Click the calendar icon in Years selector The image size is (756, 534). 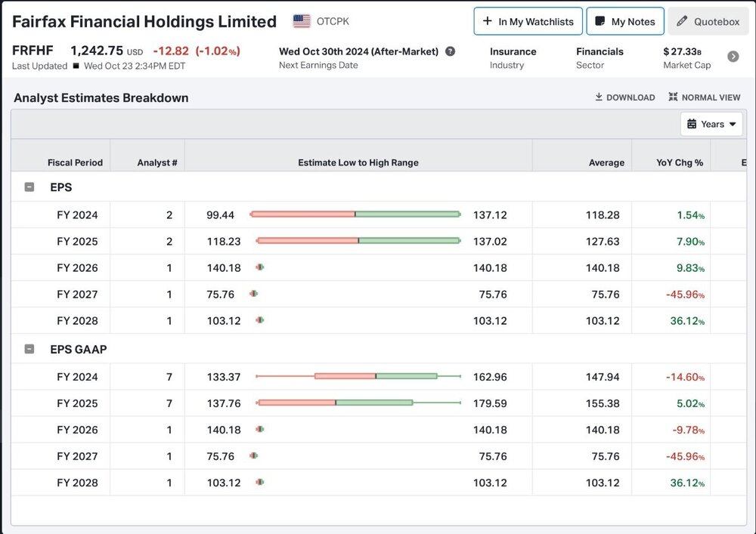click(x=692, y=124)
